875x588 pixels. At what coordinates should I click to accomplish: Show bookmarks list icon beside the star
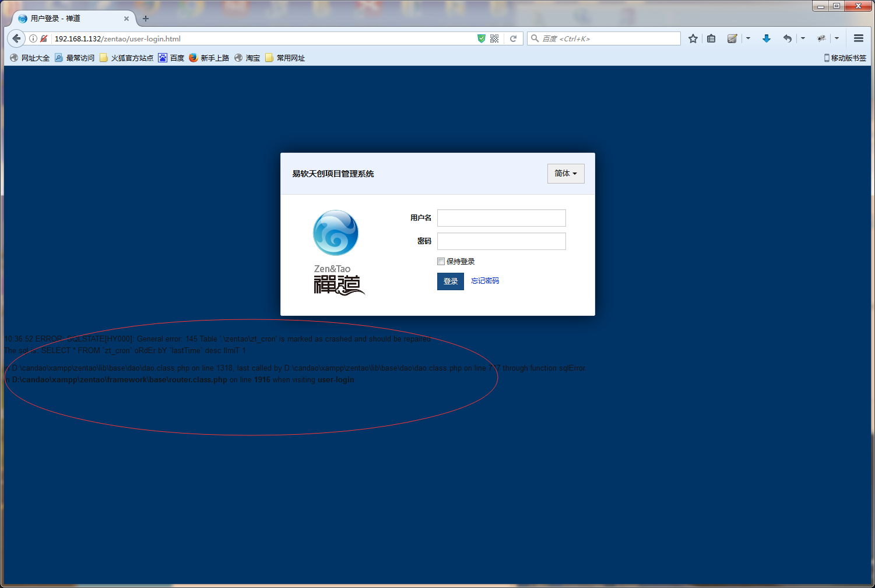pyautogui.click(x=711, y=38)
